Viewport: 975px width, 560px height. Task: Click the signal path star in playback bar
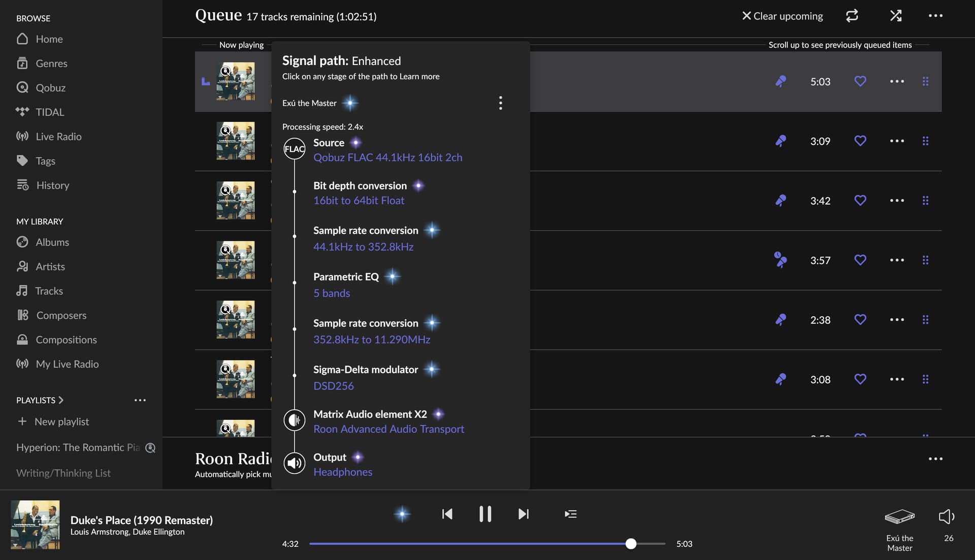click(402, 514)
